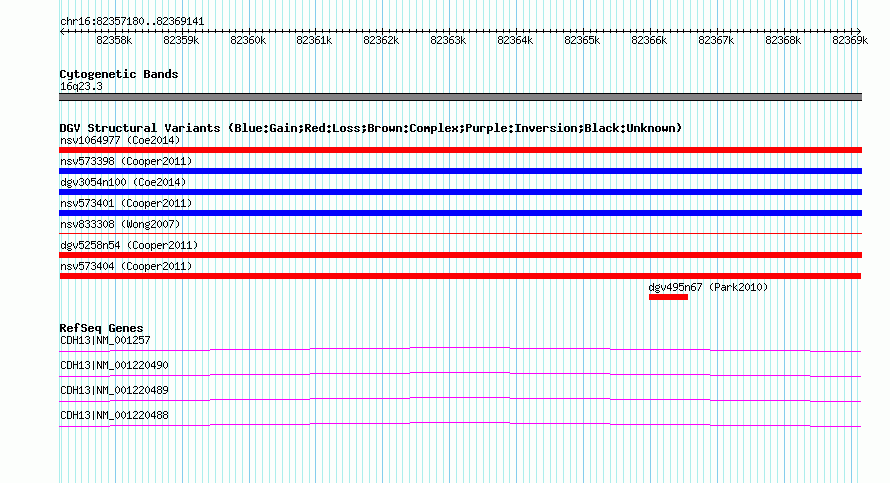Select the gray 16q23.3 cytogenetic band bar
The image size is (890, 483).
pyautogui.click(x=460, y=97)
